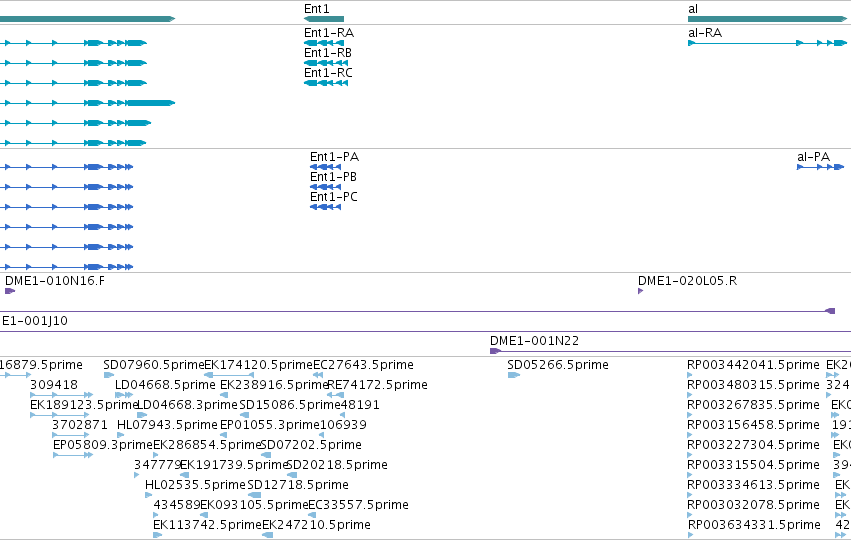Viewport: 851px width, 540px height.
Task: Click the DME1-010N16.F marker
Action: [10, 291]
